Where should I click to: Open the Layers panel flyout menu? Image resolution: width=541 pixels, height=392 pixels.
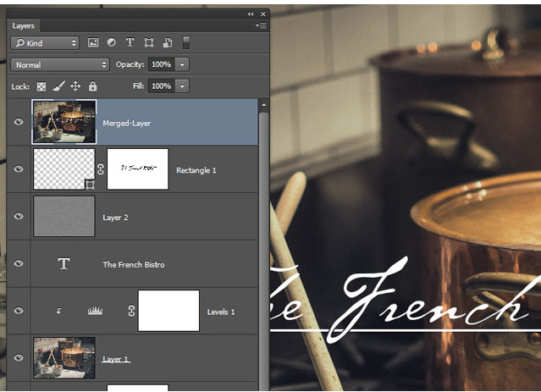[261, 25]
